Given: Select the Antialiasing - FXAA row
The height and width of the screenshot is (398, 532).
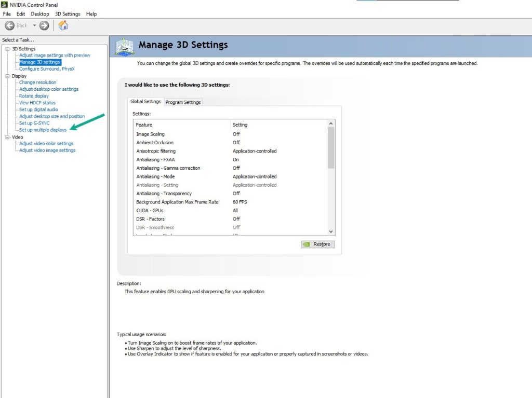Looking at the screenshot, I should [230, 160].
